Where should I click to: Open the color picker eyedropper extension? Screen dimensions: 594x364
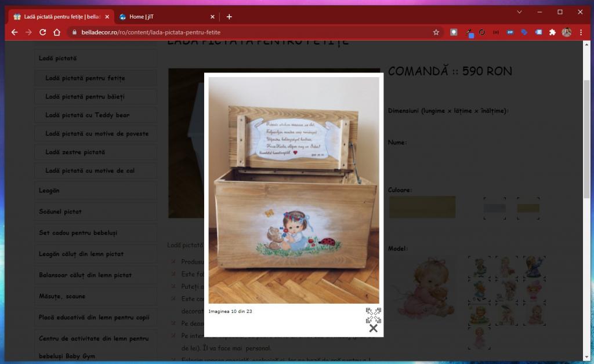pyautogui.click(x=469, y=32)
